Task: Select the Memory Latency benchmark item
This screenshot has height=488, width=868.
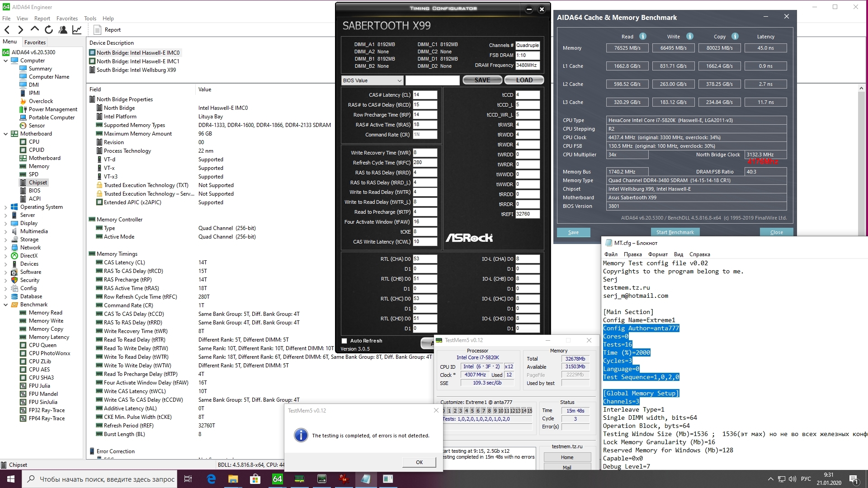Action: pos(49,337)
